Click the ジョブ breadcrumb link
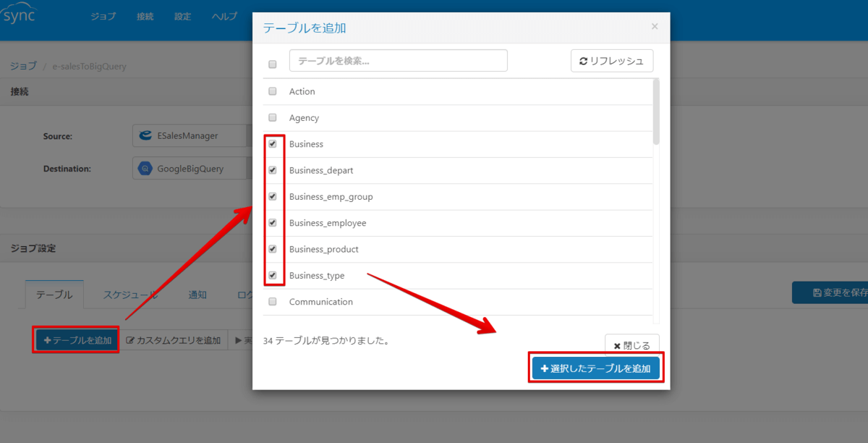 coord(23,66)
